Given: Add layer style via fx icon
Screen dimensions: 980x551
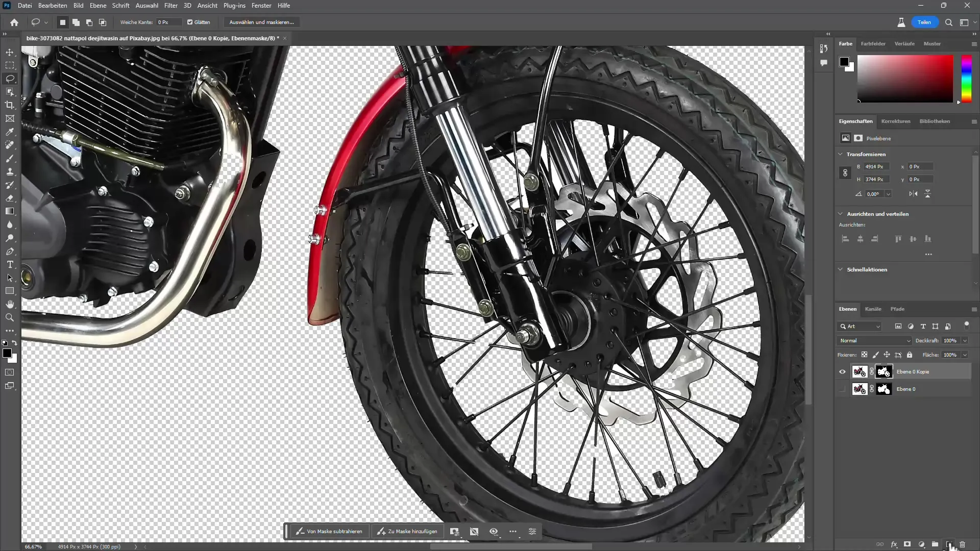Looking at the screenshot, I should coord(894,544).
